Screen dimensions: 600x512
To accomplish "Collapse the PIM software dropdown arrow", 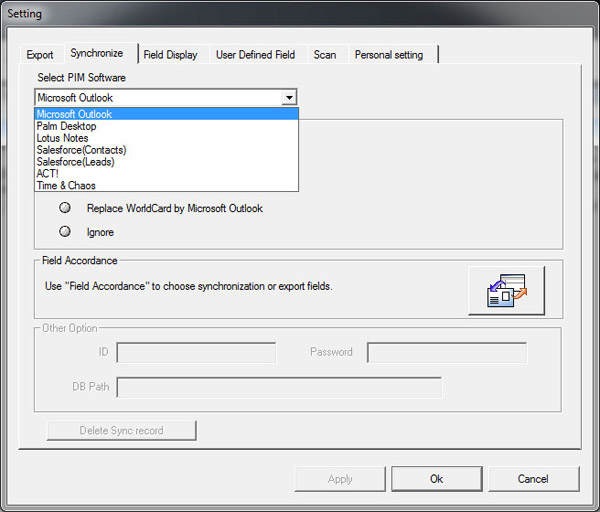I will coord(289,98).
